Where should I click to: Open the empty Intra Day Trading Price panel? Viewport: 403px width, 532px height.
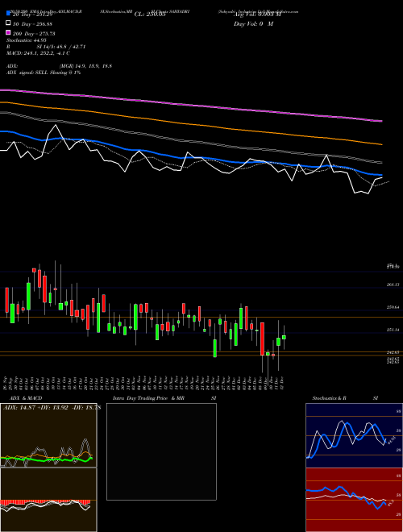[x=161, y=451]
